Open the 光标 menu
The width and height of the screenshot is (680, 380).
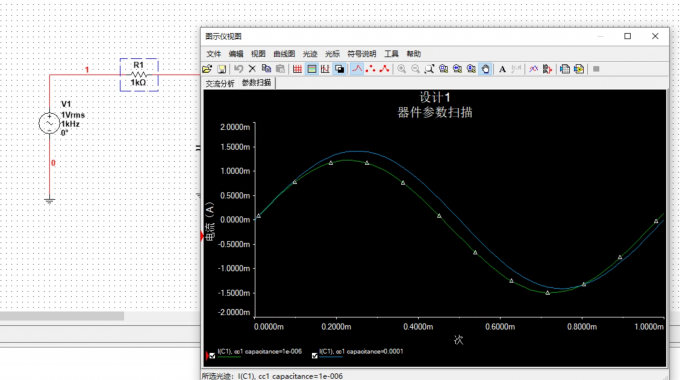333,54
